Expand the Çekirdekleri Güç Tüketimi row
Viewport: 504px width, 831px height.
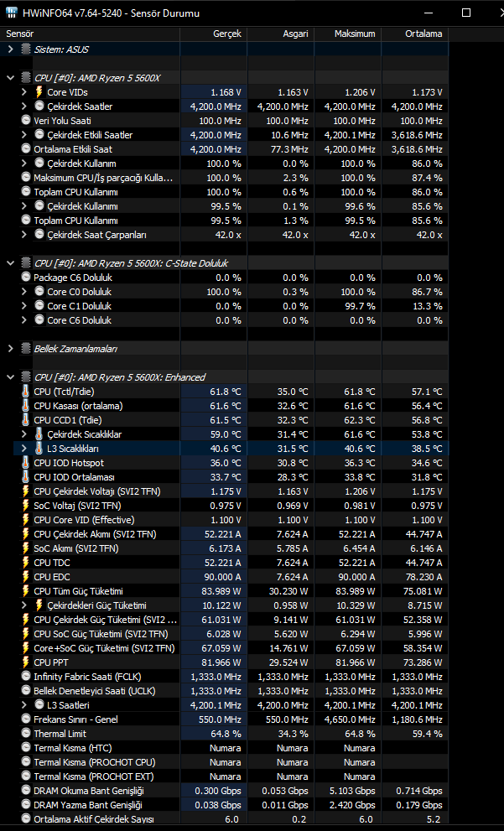(x=23, y=605)
